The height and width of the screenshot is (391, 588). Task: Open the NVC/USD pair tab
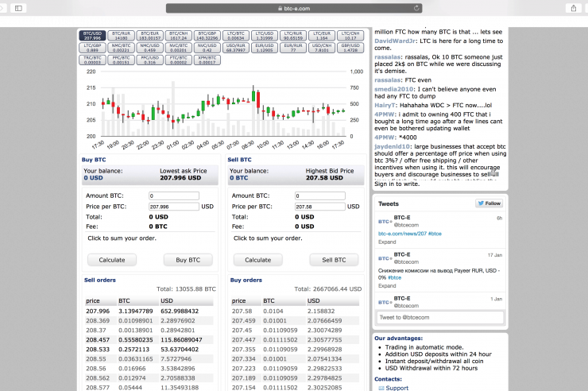click(207, 48)
